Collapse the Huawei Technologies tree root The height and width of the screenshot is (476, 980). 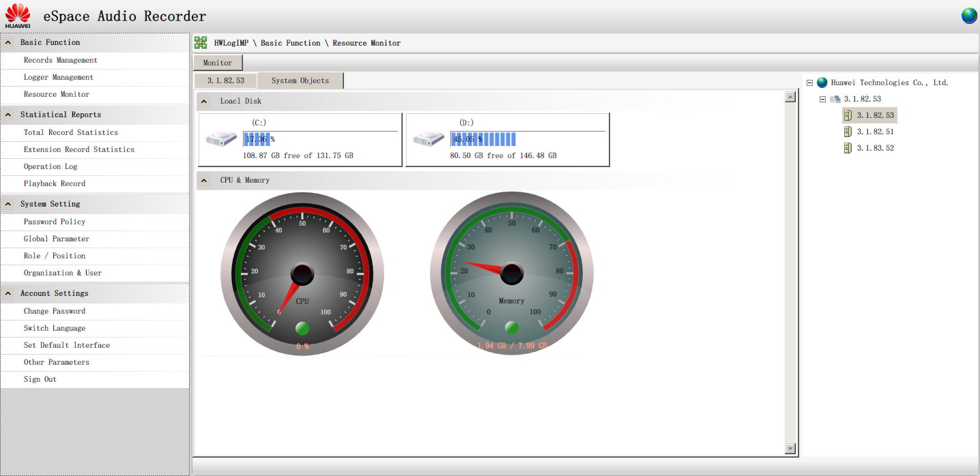[809, 83]
